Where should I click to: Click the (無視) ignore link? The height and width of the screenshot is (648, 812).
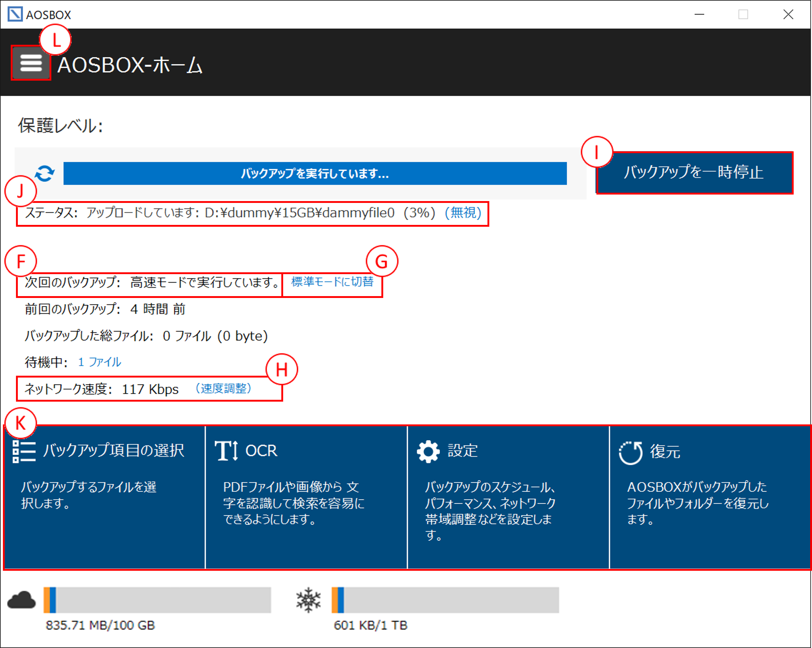463,213
